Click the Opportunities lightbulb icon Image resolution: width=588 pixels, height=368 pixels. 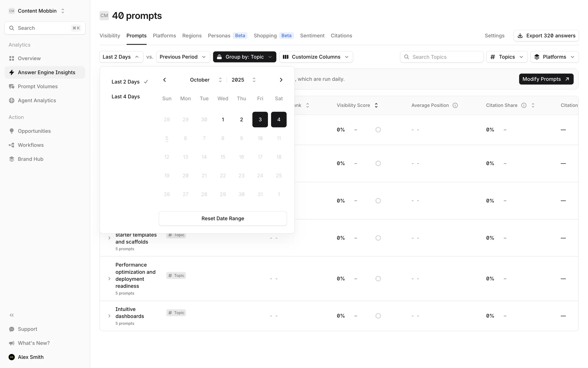(12, 131)
